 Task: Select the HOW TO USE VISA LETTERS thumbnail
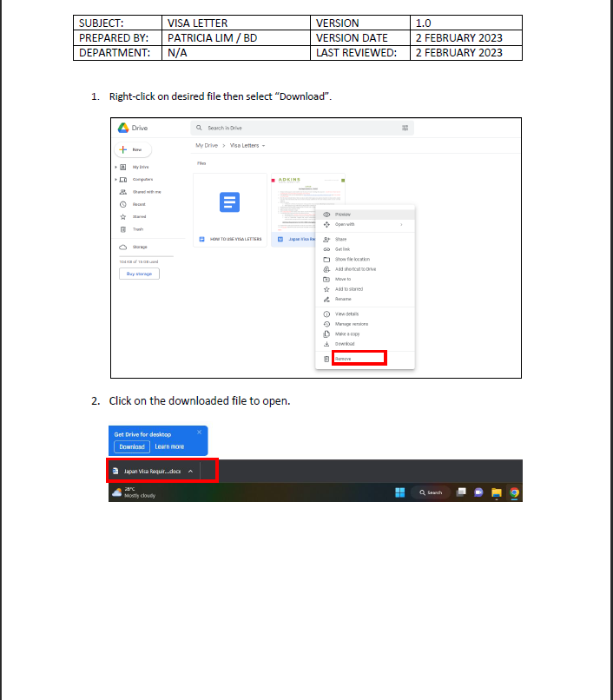pos(230,202)
